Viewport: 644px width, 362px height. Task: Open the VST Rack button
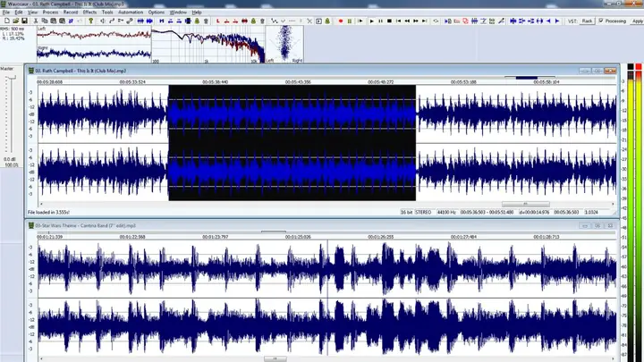click(x=587, y=21)
